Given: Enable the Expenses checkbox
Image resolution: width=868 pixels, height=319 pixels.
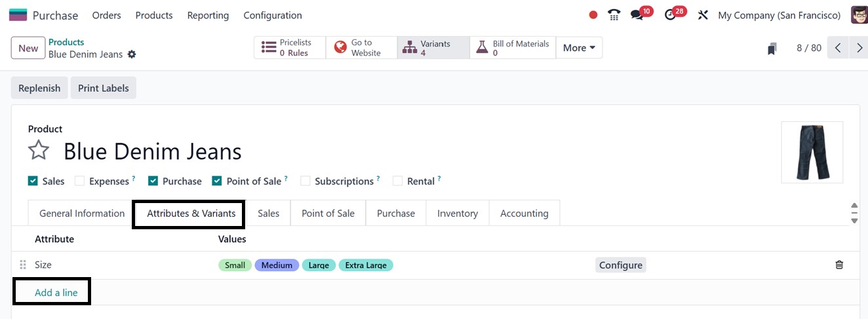Looking at the screenshot, I should coord(79,181).
